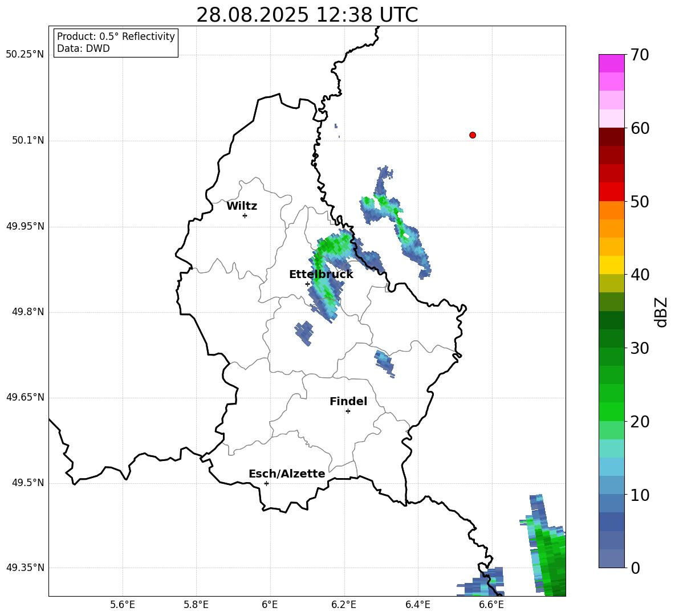Screen dimensions: 675x616
Task: Click the 49.95°N latitude label
Action: point(25,226)
